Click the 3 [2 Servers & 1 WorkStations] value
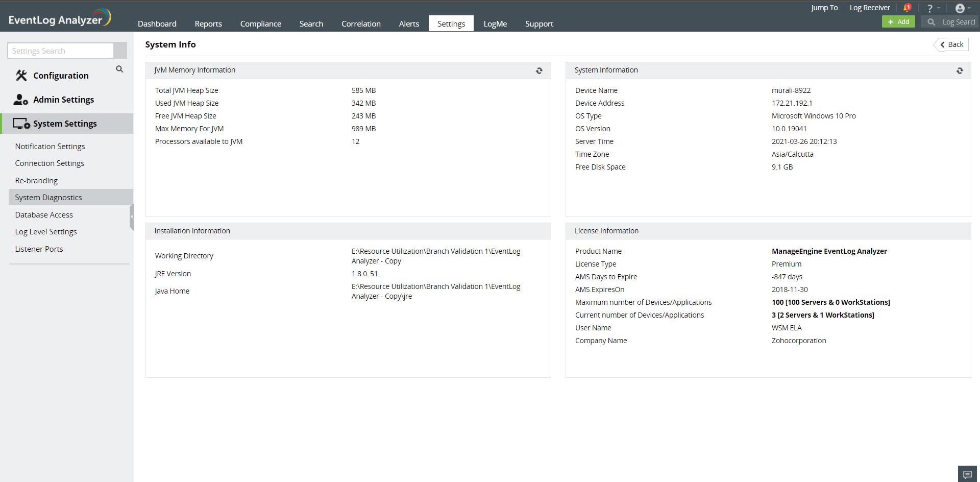The height and width of the screenshot is (482, 980). 823,315
